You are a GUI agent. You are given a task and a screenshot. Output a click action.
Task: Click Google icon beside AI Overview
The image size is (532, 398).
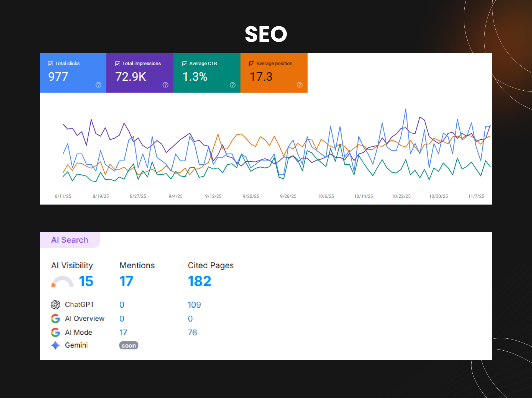tap(55, 318)
